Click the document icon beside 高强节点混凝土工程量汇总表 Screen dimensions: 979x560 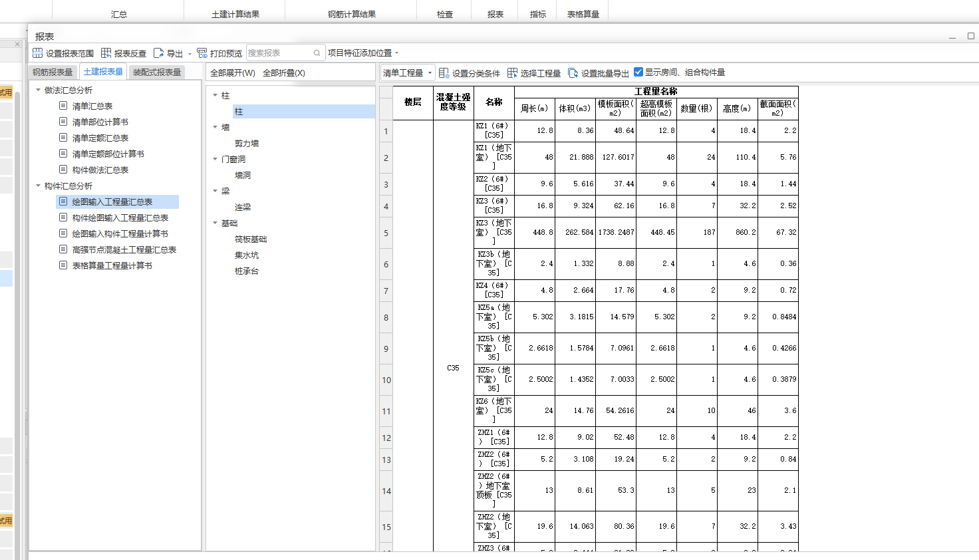pyautogui.click(x=63, y=249)
